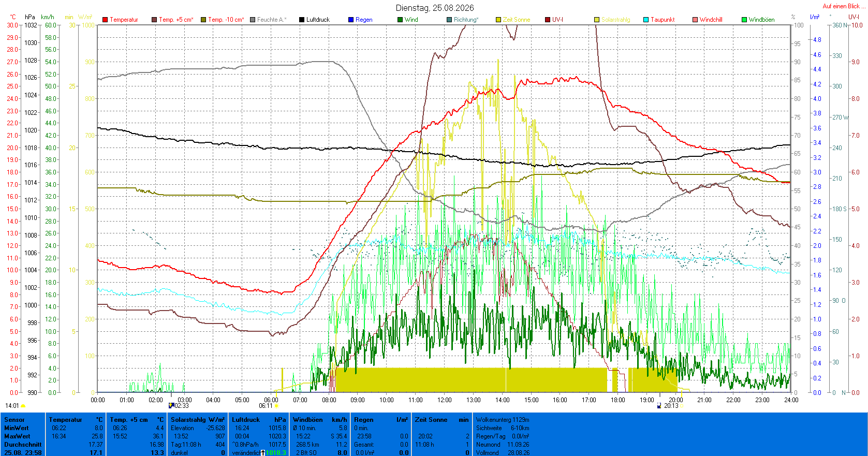Select the 'UV-I' legend label

tap(557, 20)
